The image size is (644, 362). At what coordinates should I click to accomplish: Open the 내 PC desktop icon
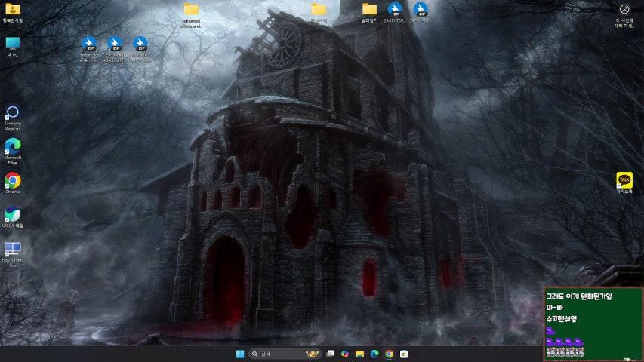click(x=12, y=47)
